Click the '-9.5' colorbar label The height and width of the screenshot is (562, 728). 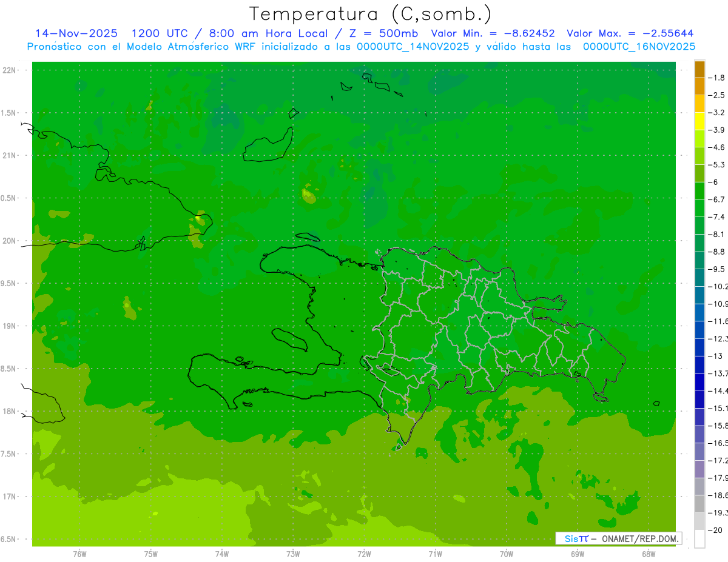[716, 269]
